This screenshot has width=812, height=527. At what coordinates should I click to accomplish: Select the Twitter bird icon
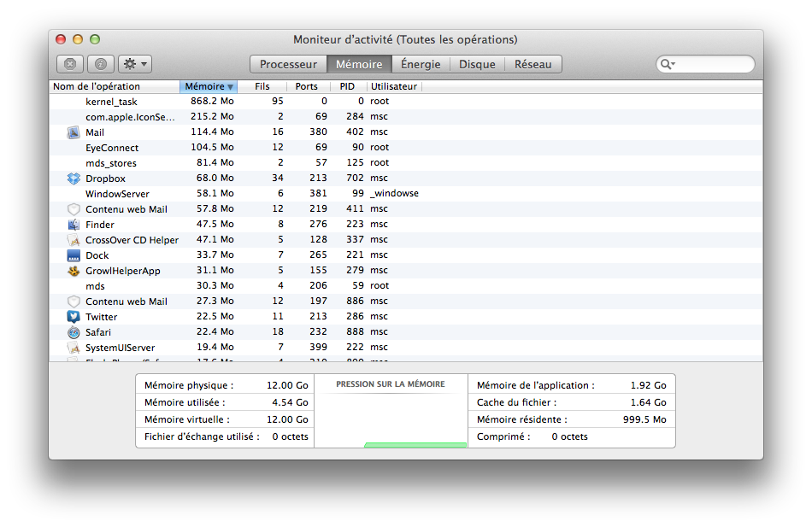click(x=74, y=317)
